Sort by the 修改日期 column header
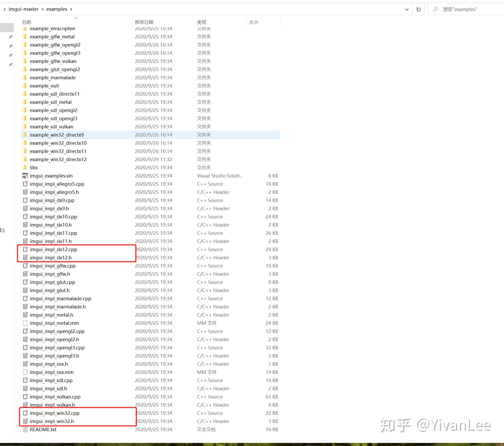This screenshot has height=446, width=504. [144, 22]
